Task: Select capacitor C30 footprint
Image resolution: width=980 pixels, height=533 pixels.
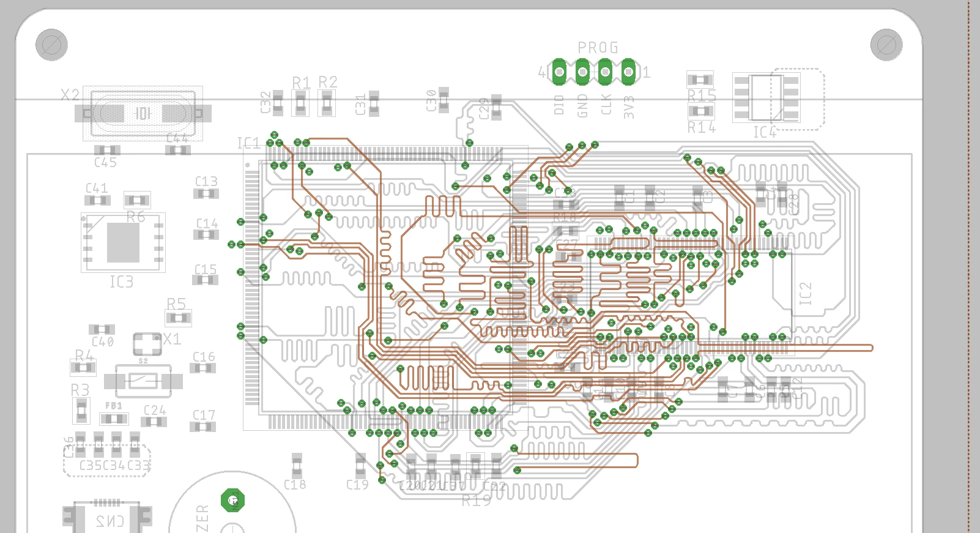Action: pyautogui.click(x=444, y=99)
